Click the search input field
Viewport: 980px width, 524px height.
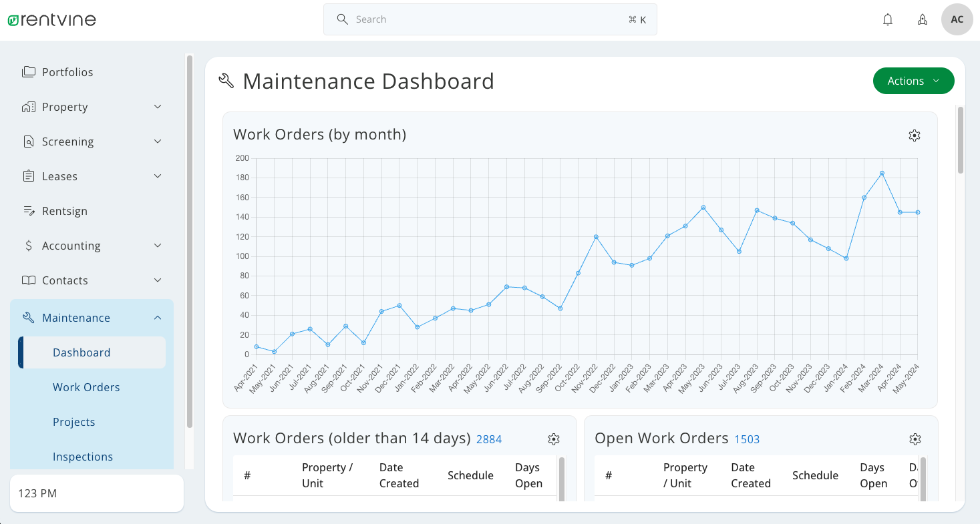tap(468, 19)
